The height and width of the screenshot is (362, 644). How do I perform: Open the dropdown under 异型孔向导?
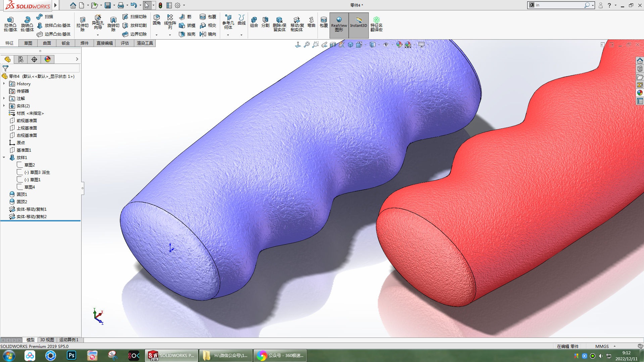(98, 35)
